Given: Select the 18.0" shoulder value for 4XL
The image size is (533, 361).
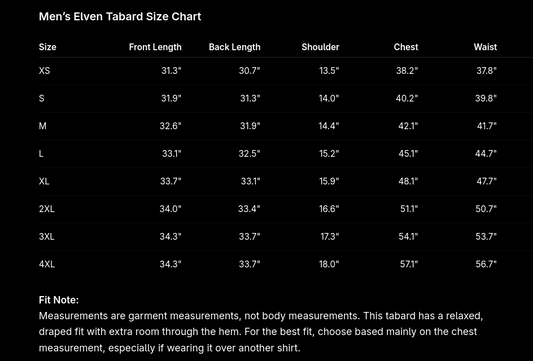Looking at the screenshot, I should tap(329, 264).
